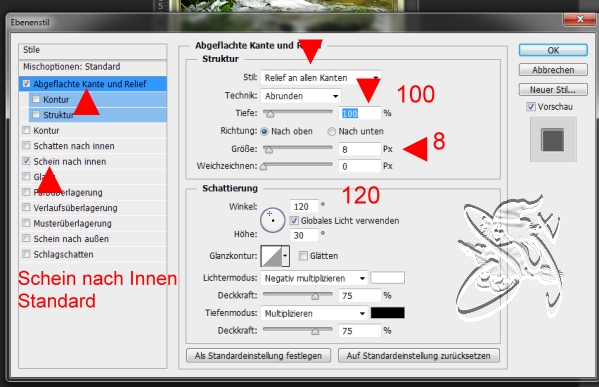Click the Tiefenmodus Deckkraft slider handle

315,331
